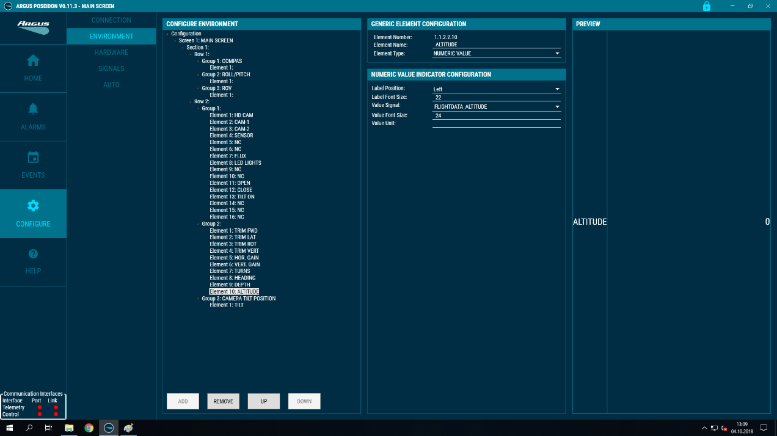Viewport: 777px width, 436px height.
Task: Open Chrome from the Windows taskbar
Action: click(89, 428)
